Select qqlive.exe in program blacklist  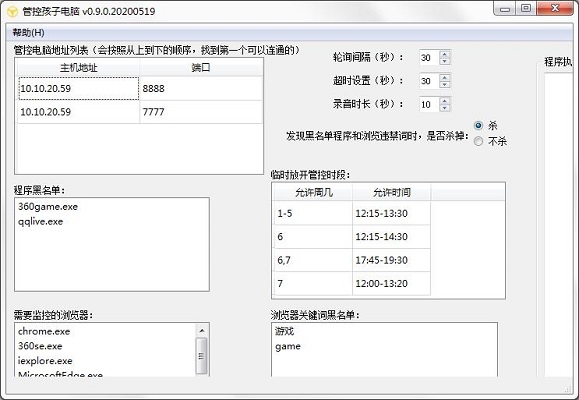click(41, 222)
